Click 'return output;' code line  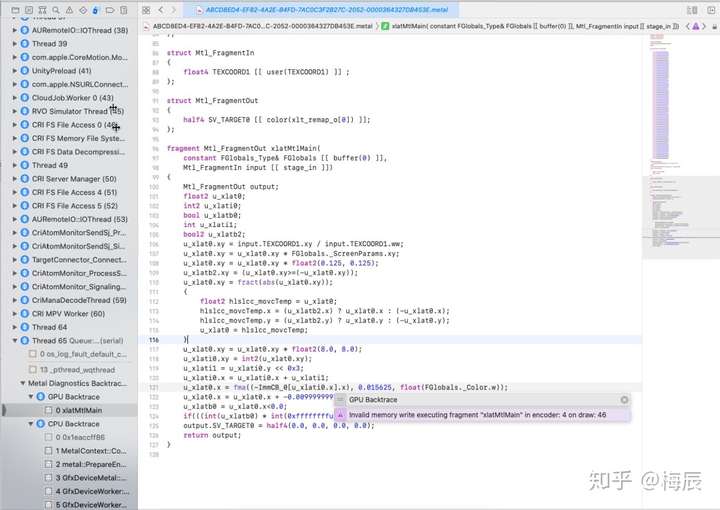tap(212, 435)
